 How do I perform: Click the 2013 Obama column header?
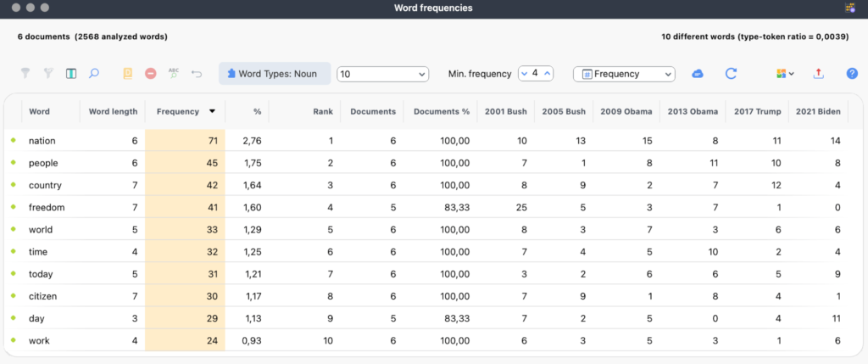(x=693, y=111)
